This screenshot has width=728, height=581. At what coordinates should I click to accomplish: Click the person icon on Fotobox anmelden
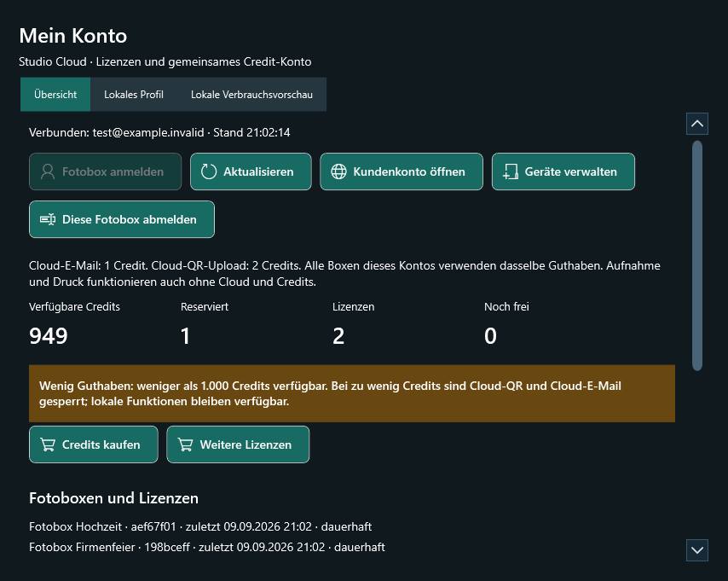(48, 171)
